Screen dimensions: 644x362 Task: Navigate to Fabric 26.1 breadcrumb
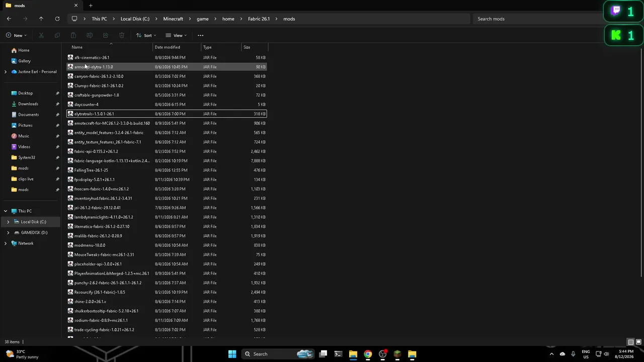pyautogui.click(x=259, y=19)
